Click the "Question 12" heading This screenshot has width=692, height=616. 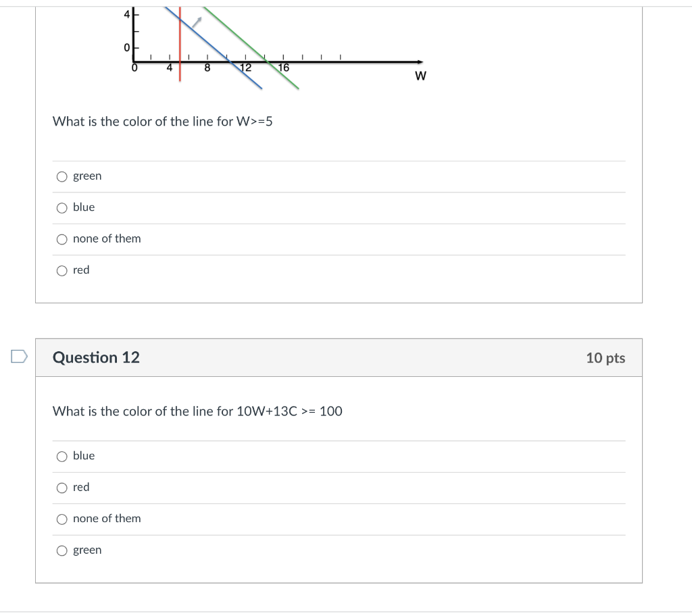(95, 358)
